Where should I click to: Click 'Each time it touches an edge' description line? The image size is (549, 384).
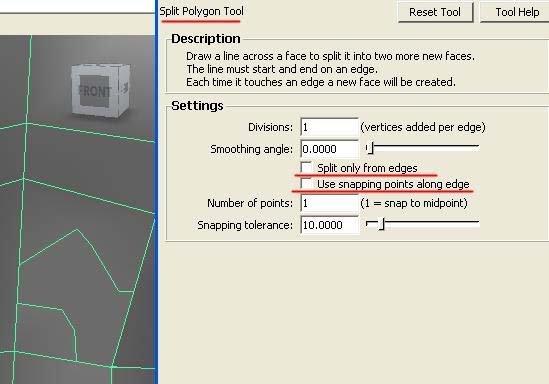[x=321, y=82]
